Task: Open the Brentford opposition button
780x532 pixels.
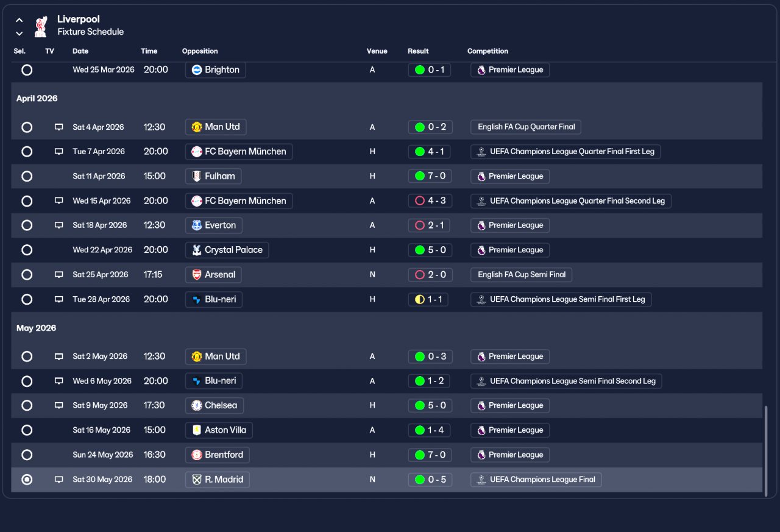Action: (217, 455)
